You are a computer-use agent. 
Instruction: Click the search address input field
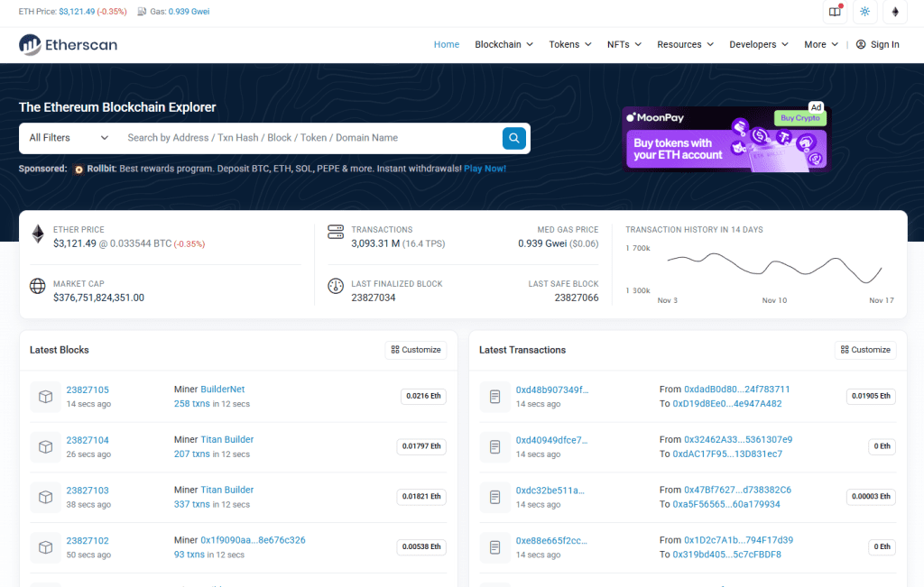307,138
